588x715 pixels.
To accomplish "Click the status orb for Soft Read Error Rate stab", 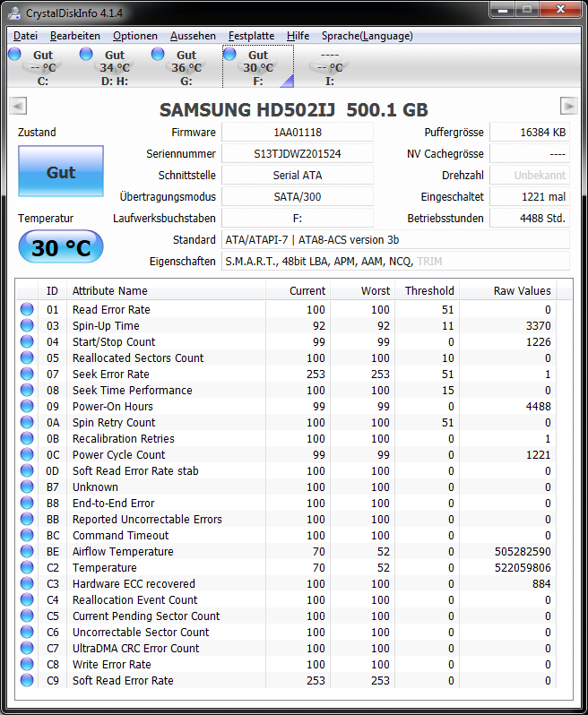I will [x=27, y=470].
